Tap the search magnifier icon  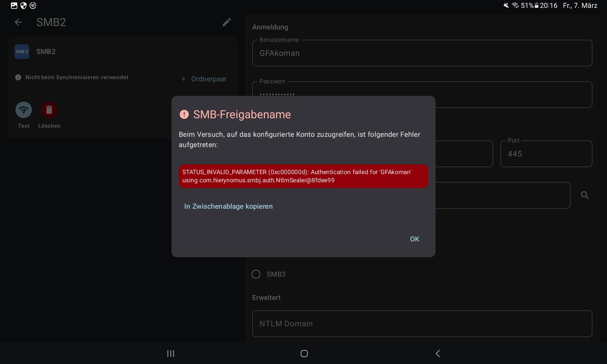[x=585, y=195]
